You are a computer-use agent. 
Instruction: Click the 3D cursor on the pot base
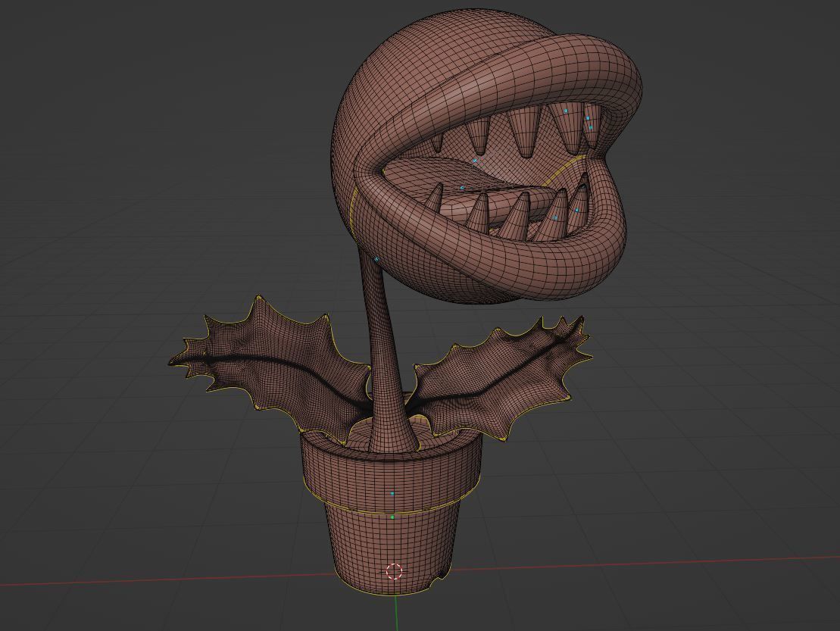[395, 571]
